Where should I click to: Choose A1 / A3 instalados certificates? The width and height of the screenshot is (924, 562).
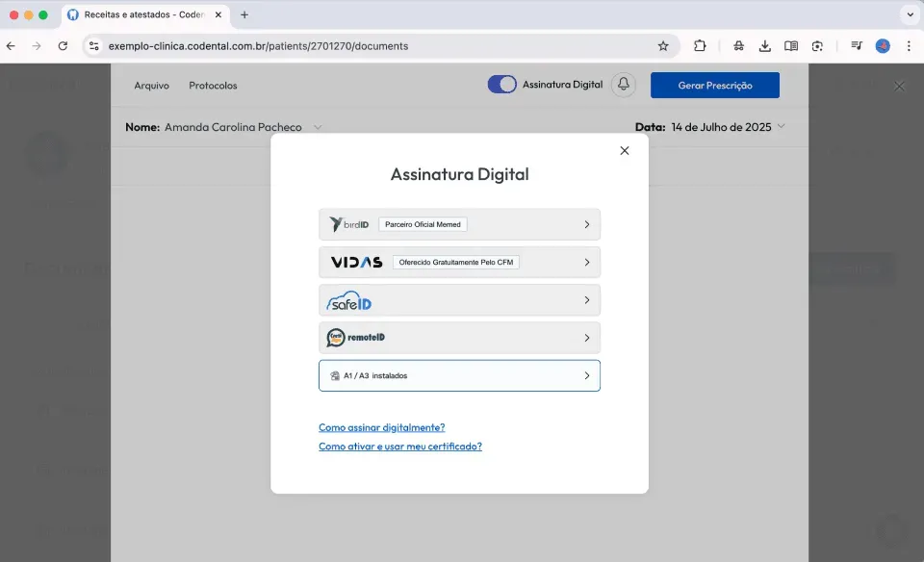(459, 375)
